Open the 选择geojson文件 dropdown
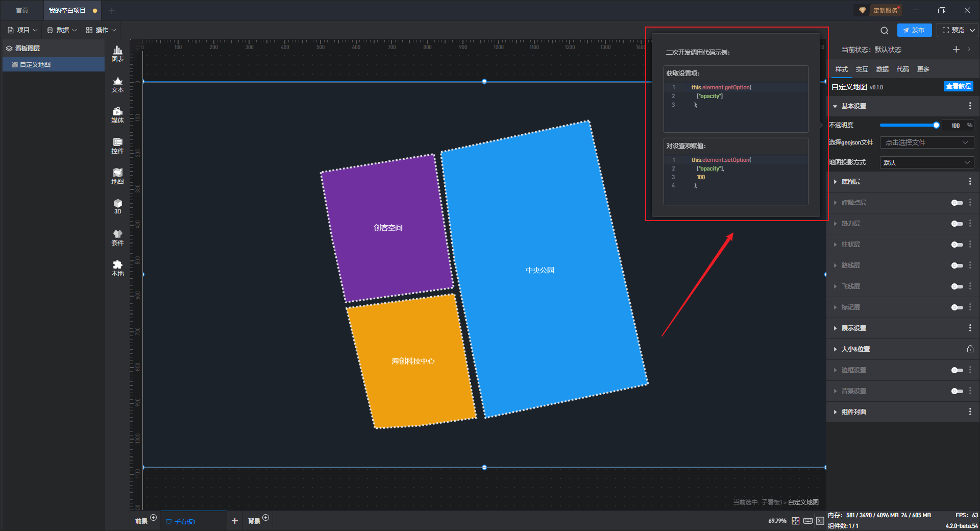 click(x=927, y=142)
